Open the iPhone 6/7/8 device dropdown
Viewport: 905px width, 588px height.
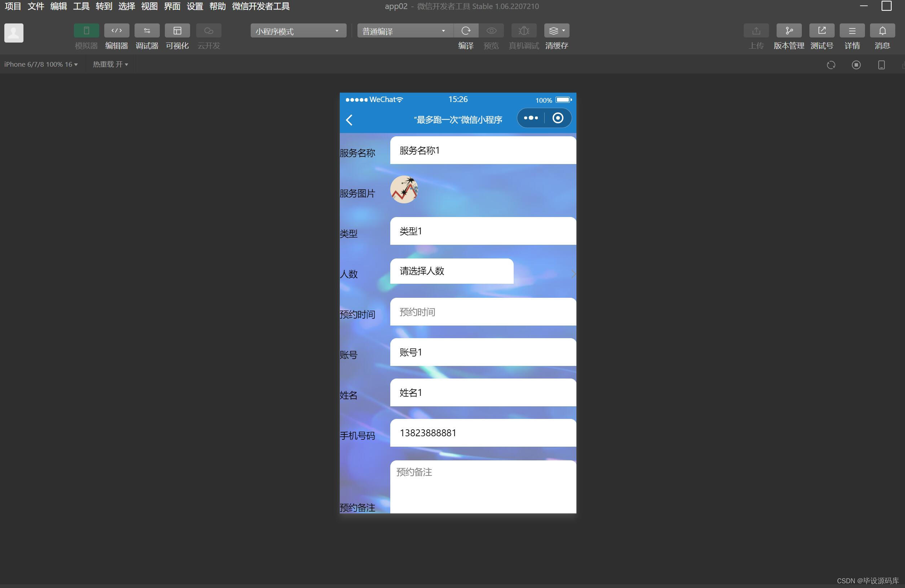(x=41, y=64)
